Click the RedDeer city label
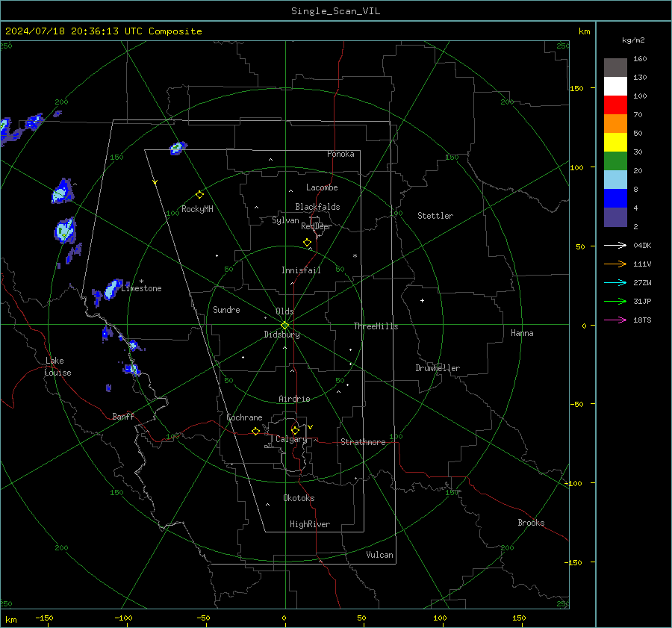 click(x=317, y=226)
